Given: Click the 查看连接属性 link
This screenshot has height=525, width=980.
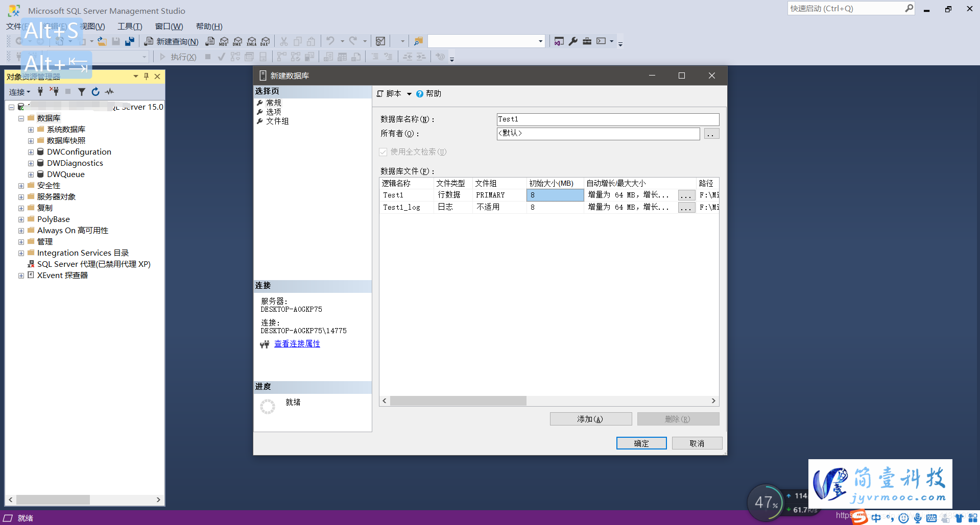Looking at the screenshot, I should click(297, 344).
